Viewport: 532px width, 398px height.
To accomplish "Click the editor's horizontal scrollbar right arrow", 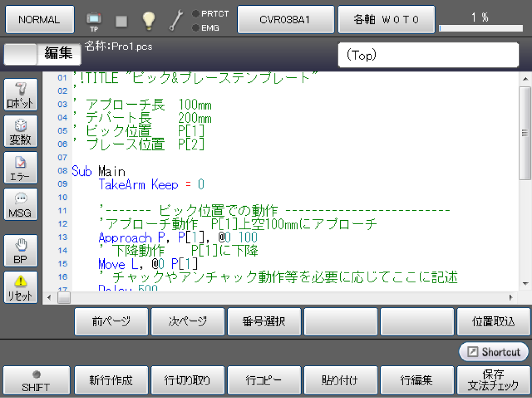I will pos(511,298).
